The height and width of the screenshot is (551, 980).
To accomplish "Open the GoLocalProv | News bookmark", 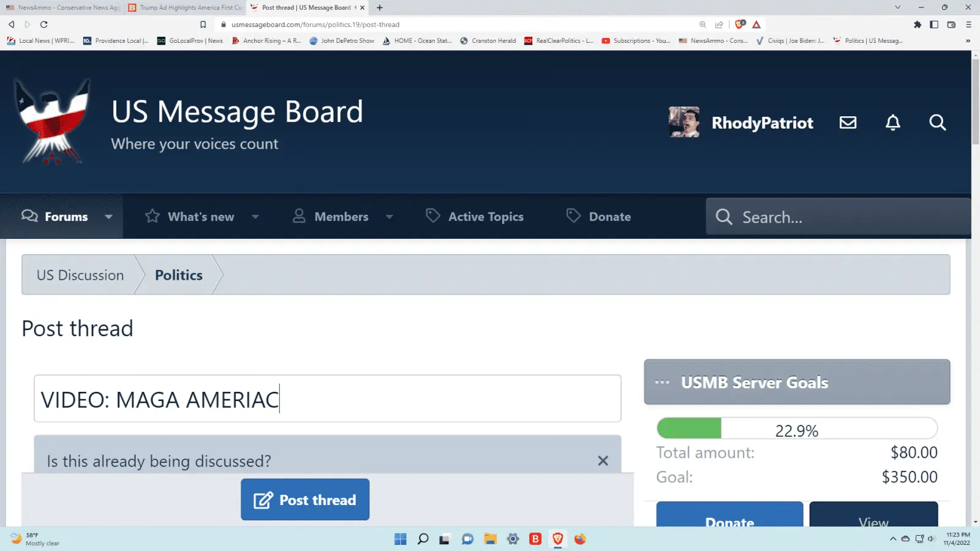I will point(190,41).
